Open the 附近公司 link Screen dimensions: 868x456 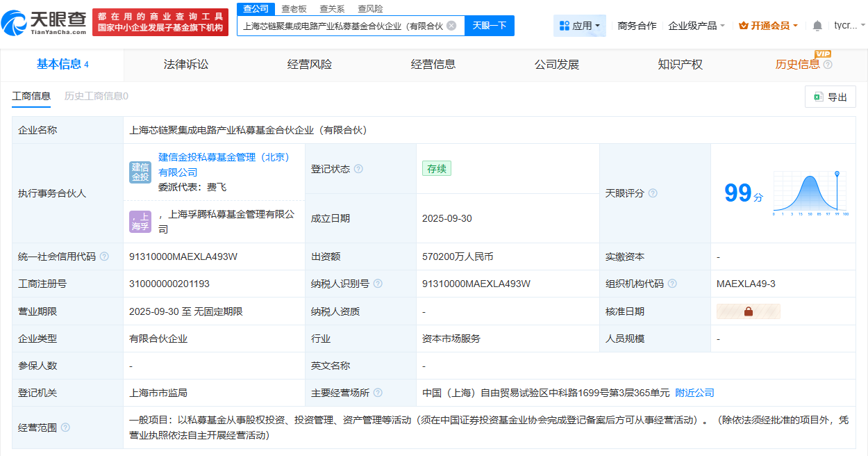click(694, 393)
